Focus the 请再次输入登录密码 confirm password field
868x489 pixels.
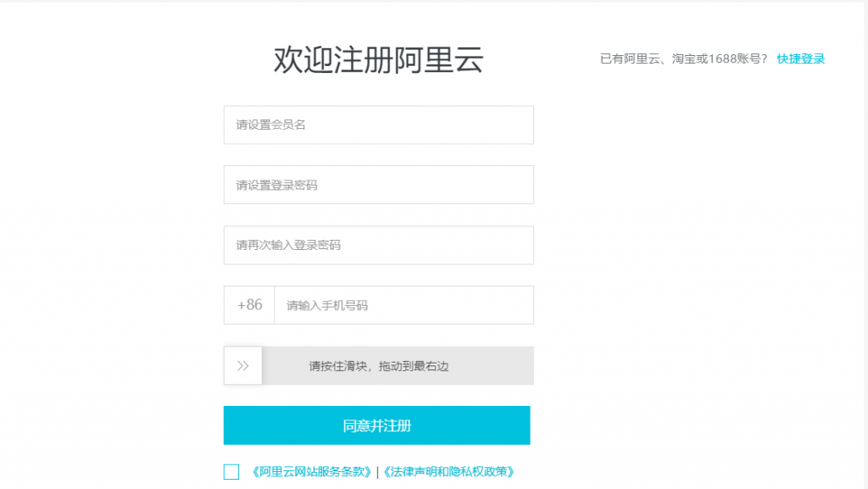point(379,245)
